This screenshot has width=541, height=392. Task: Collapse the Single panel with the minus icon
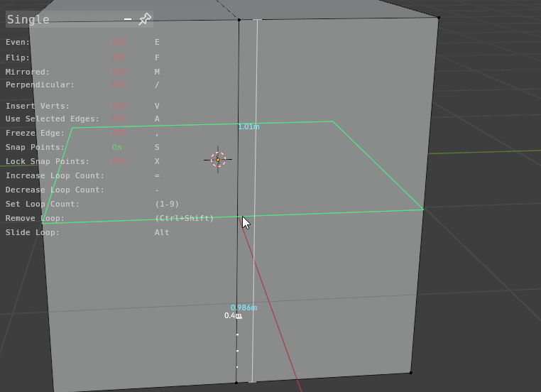click(x=128, y=19)
